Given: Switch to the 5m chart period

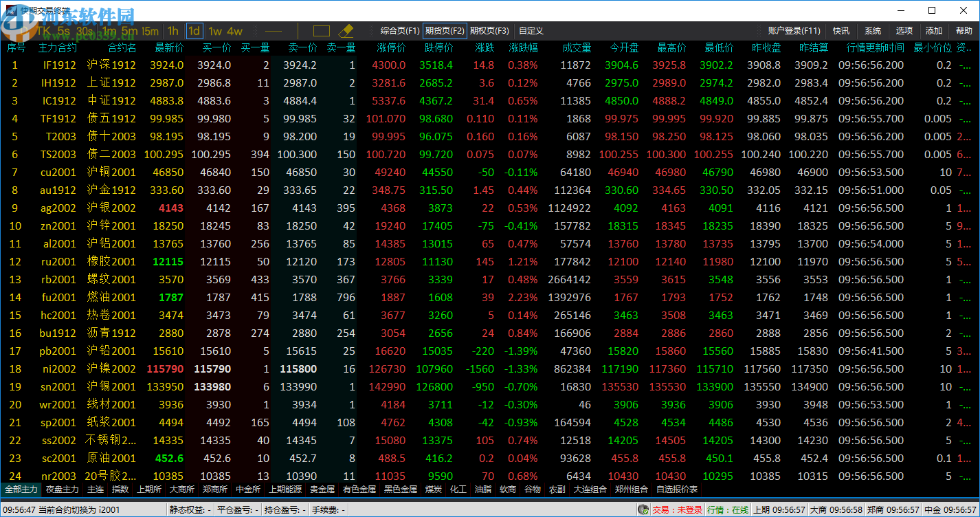Looking at the screenshot, I should tap(129, 31).
